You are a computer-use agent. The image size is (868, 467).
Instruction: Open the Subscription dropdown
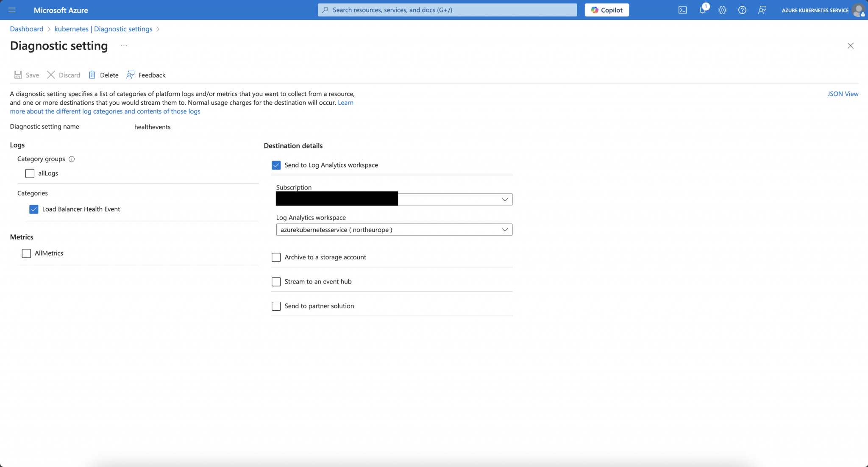point(504,199)
